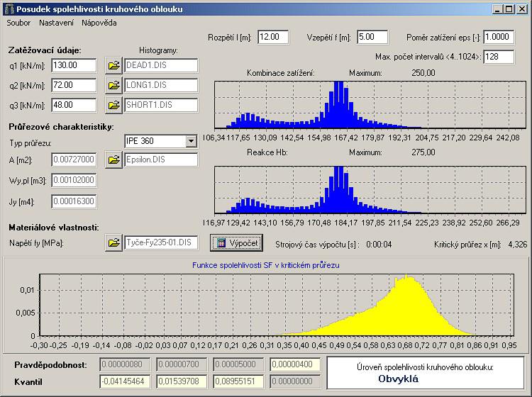Click the Kombinace zatížení histogram chart
532x397 pixels.
[x=370, y=105]
